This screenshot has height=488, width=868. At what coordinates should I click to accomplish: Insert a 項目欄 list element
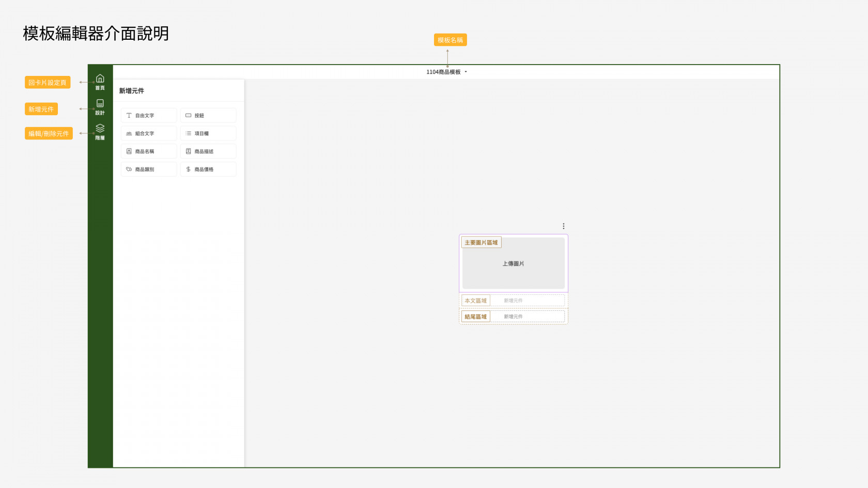[208, 134]
